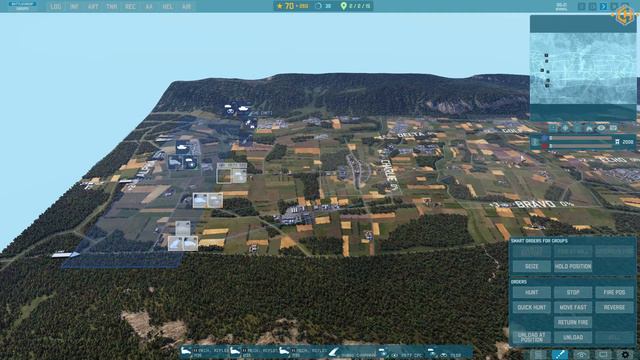Issue the HUNT order
The width and height of the screenshot is (640, 360).
click(x=531, y=292)
